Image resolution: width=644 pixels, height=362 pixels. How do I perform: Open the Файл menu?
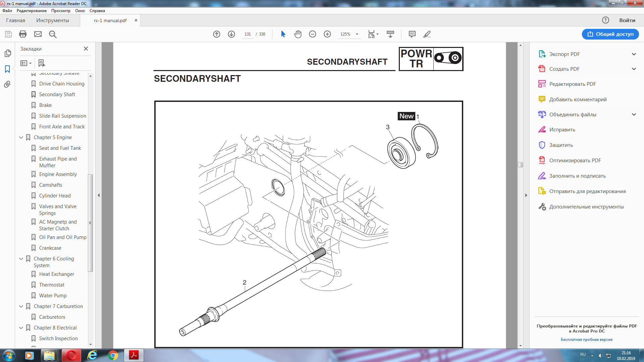7,11
